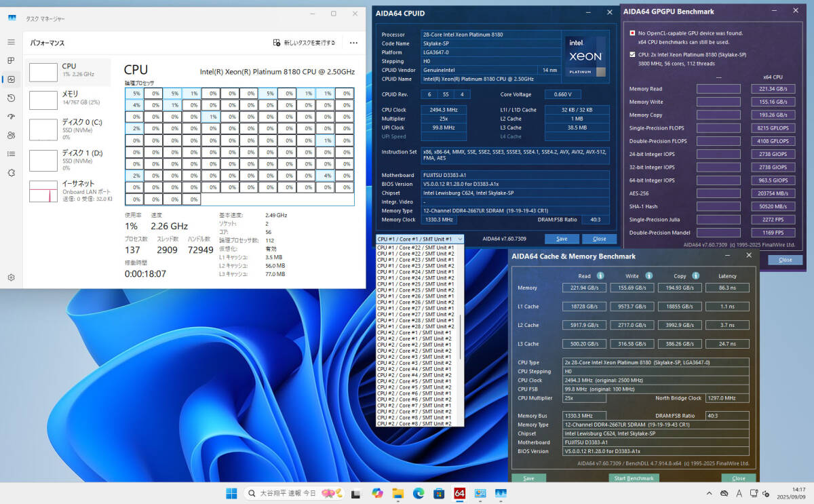Click Close button in Cache & Memory Benchmark
Viewport: 814px width, 504px height.
coord(739,478)
